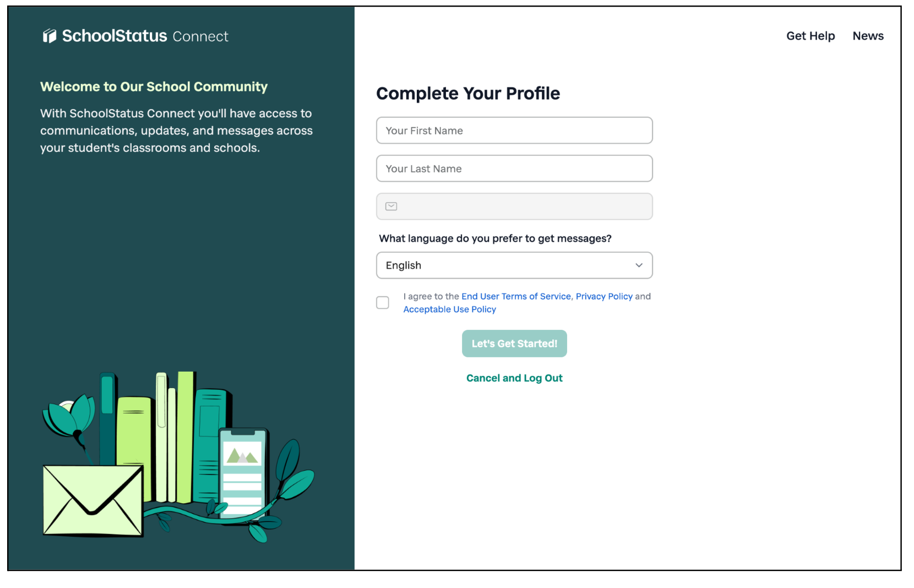The height and width of the screenshot is (588, 914).
Task: Click the SchoolStatus book logo icon
Action: [x=50, y=36]
